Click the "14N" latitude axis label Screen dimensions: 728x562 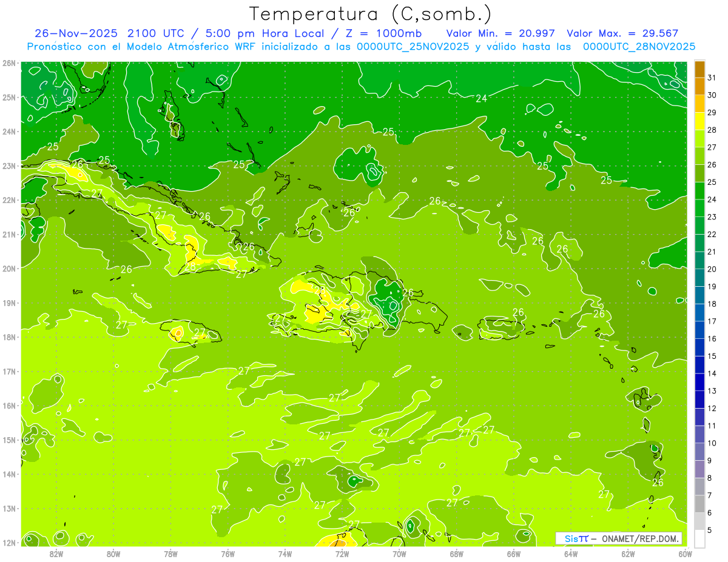pos(8,474)
